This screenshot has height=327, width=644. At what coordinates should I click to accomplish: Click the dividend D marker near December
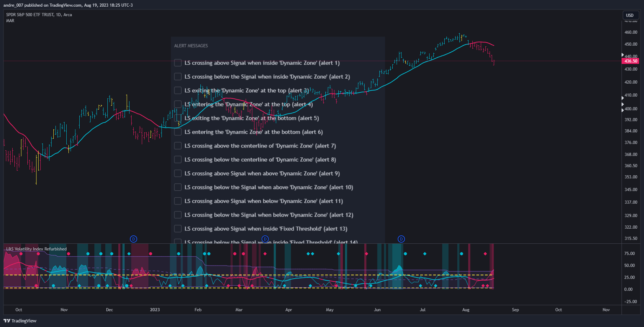[133, 239]
